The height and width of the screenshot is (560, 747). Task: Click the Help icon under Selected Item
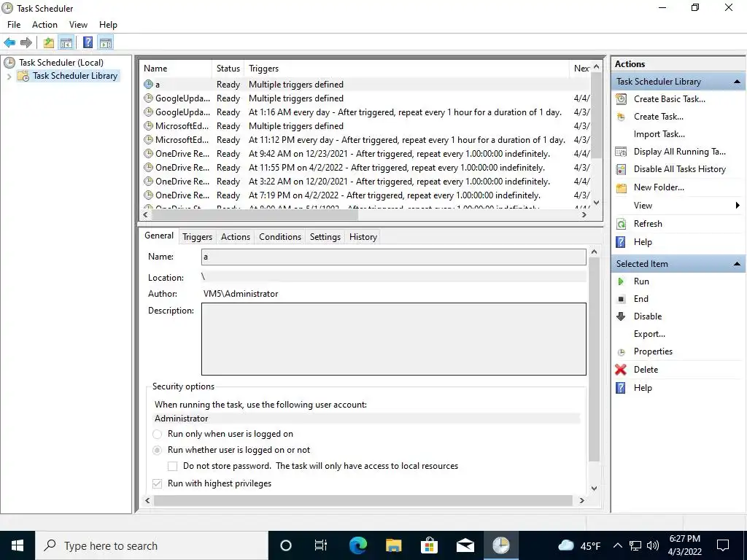point(621,388)
